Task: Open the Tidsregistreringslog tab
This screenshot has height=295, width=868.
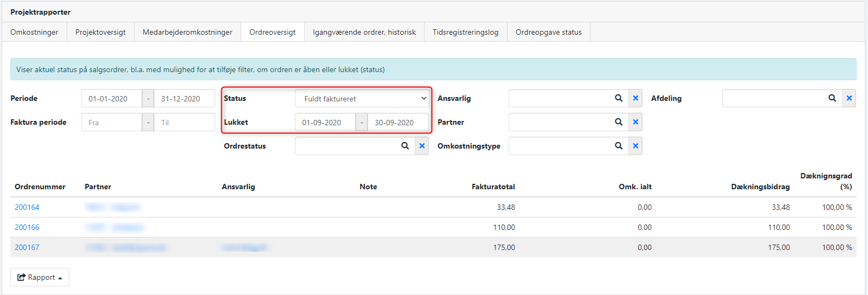Action: pos(465,32)
